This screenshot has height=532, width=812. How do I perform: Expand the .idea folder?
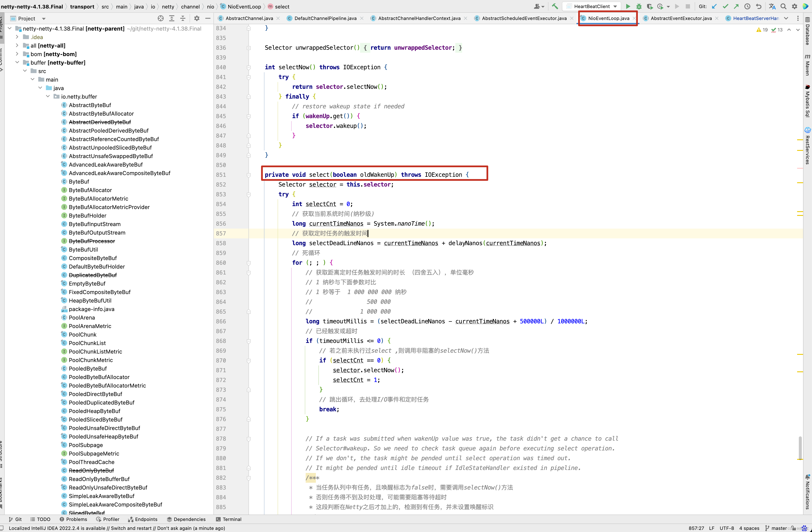click(x=17, y=37)
